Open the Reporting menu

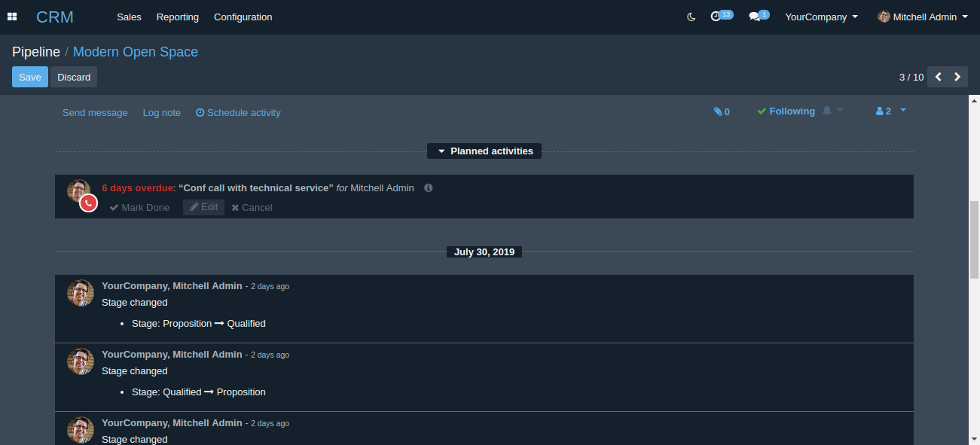click(178, 17)
